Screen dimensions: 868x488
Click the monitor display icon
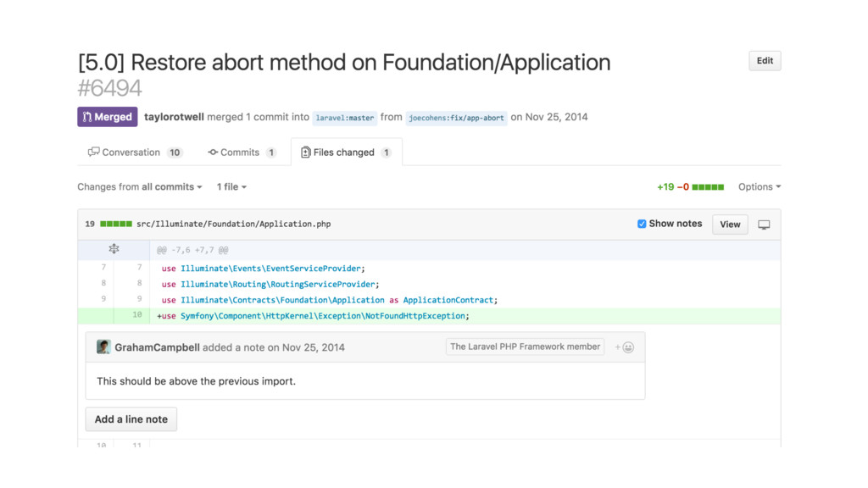click(x=764, y=225)
